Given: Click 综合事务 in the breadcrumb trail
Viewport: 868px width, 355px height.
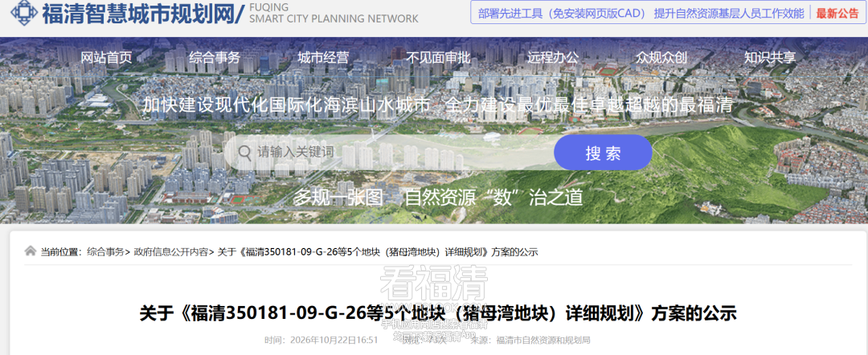Looking at the screenshot, I should (105, 252).
